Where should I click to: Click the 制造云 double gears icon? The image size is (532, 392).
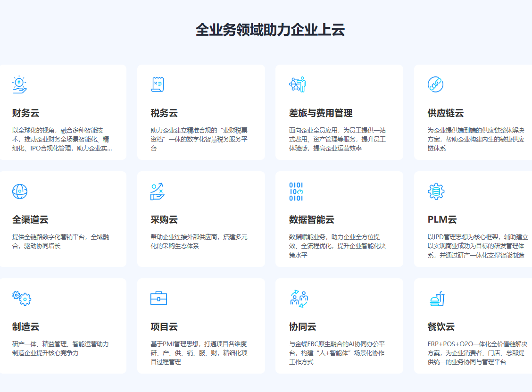tap(21, 298)
